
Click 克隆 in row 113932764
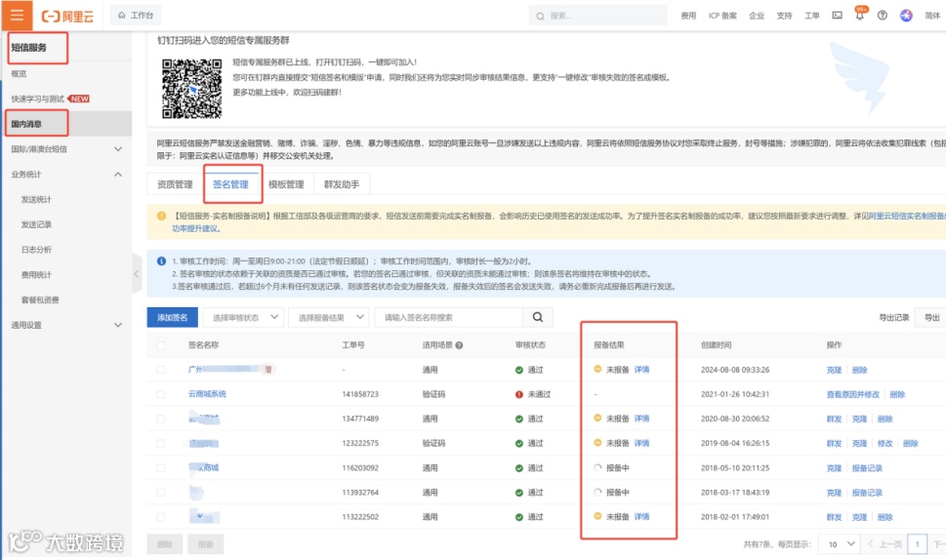point(834,493)
